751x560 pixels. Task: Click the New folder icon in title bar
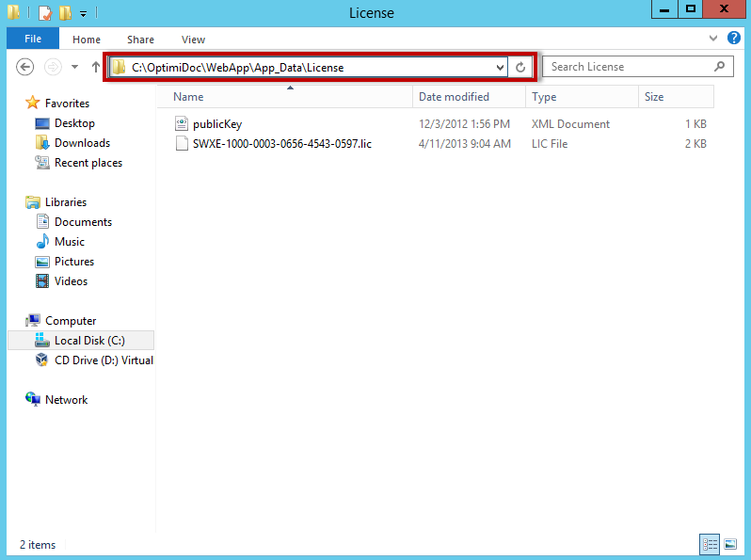coord(64,13)
